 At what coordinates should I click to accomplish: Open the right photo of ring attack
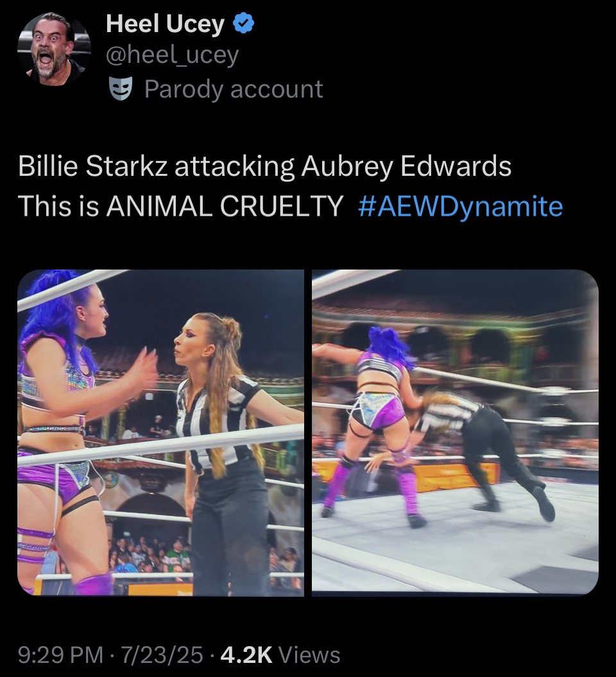(x=455, y=433)
